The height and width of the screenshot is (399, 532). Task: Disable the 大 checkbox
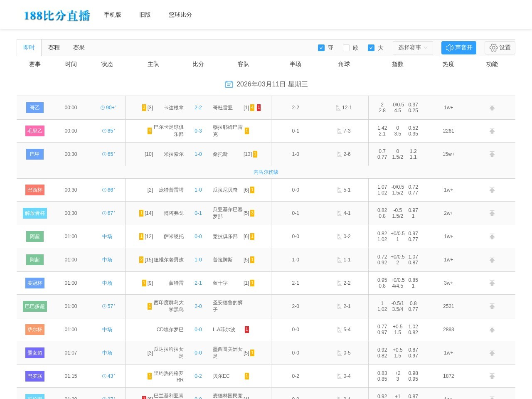click(x=371, y=47)
